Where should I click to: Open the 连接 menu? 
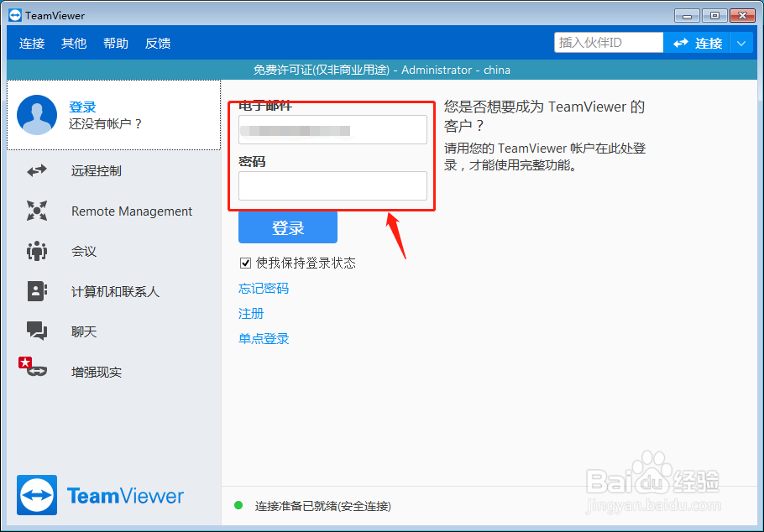point(32,44)
